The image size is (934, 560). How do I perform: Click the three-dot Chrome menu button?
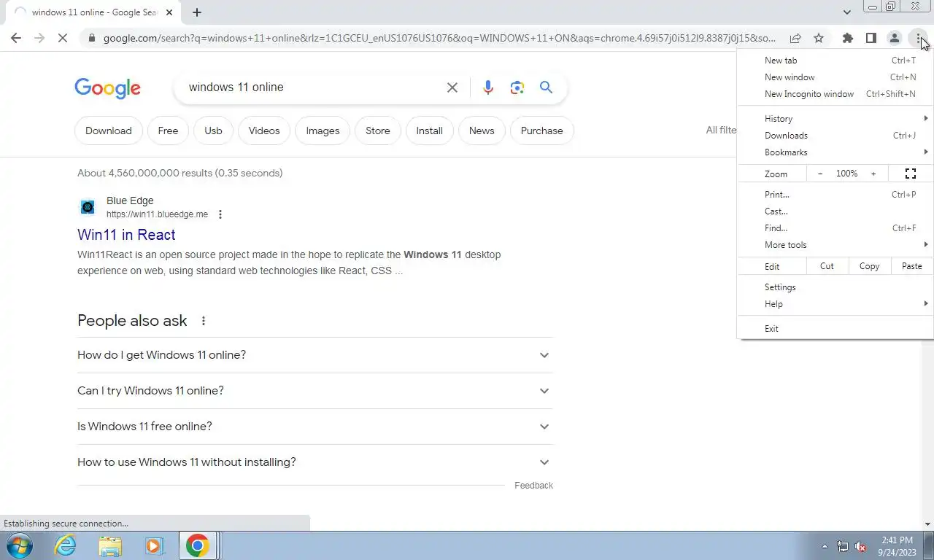919,38
